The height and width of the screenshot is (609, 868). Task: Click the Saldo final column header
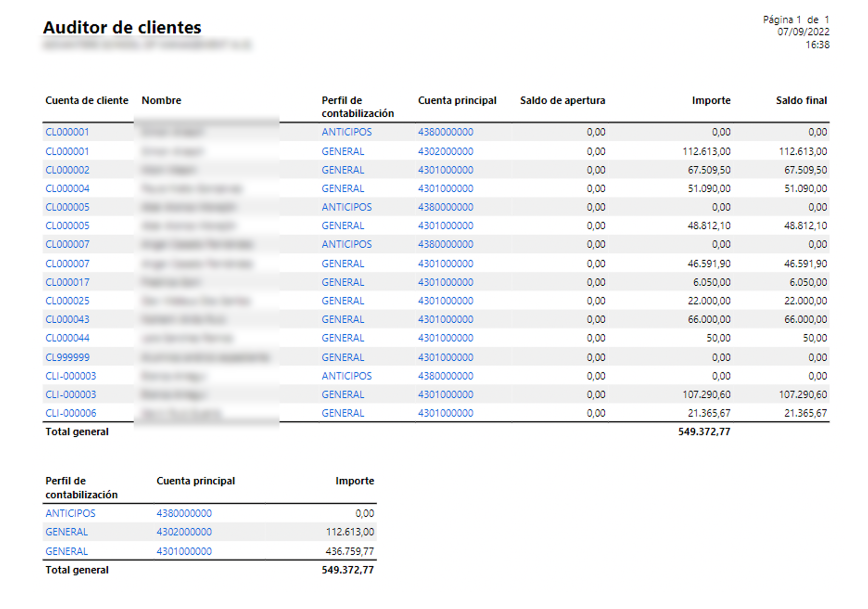(802, 101)
